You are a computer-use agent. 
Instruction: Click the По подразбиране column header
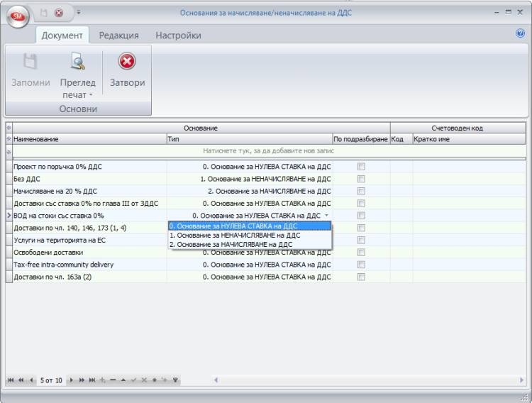(x=361, y=139)
